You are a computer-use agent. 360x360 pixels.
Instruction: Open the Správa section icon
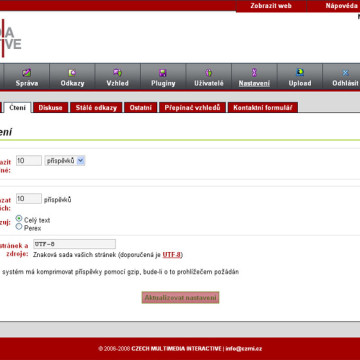point(27,72)
